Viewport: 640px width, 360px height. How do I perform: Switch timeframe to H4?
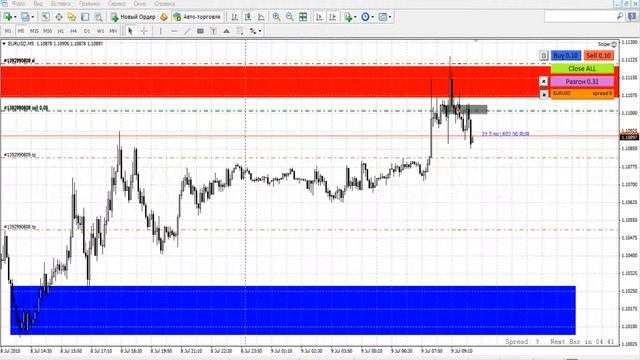click(x=73, y=31)
